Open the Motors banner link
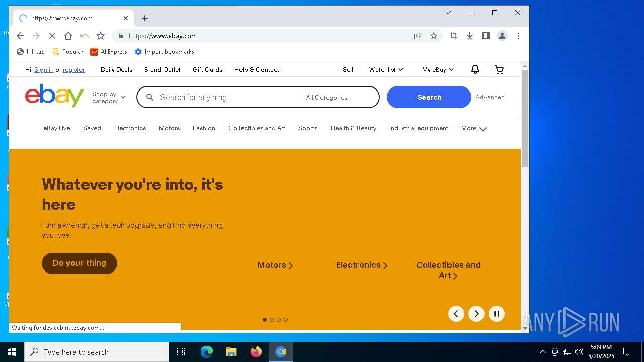Viewport: 644px width, 362px height. (275, 265)
